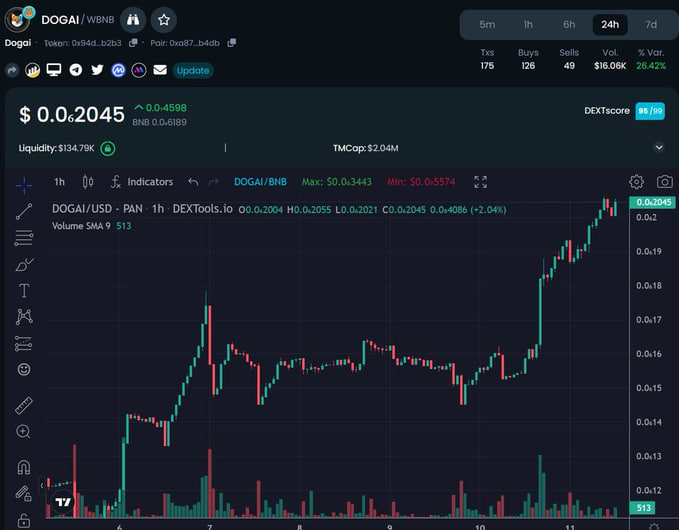This screenshot has height=530, width=679.
Task: Click the DOGAI/USD chart title legend
Action: coord(142,209)
